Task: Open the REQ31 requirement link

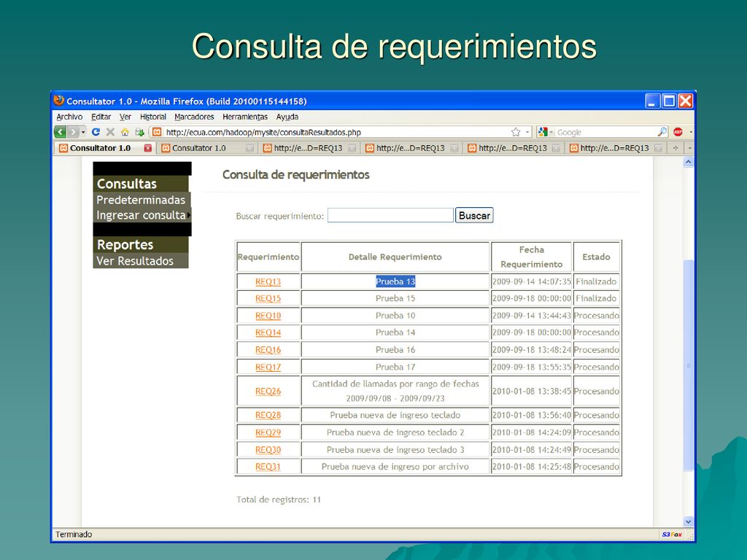Action: point(268,467)
